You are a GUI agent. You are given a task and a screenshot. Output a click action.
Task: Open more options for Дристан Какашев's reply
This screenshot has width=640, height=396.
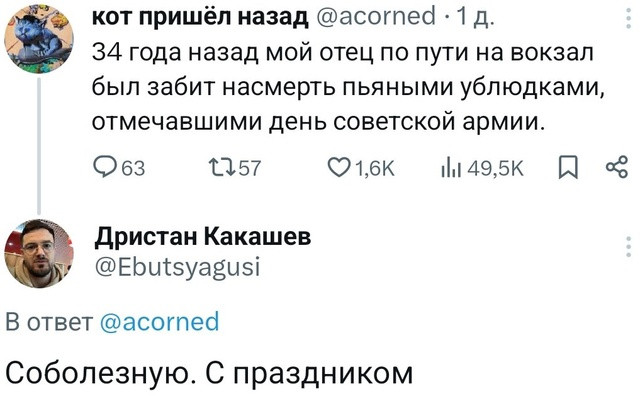point(628,247)
